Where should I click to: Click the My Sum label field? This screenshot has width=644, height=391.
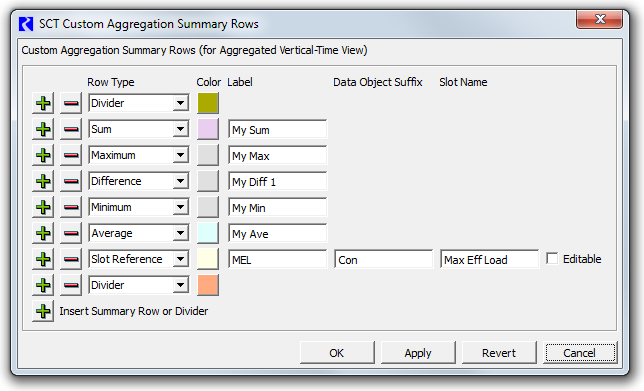coord(278,130)
